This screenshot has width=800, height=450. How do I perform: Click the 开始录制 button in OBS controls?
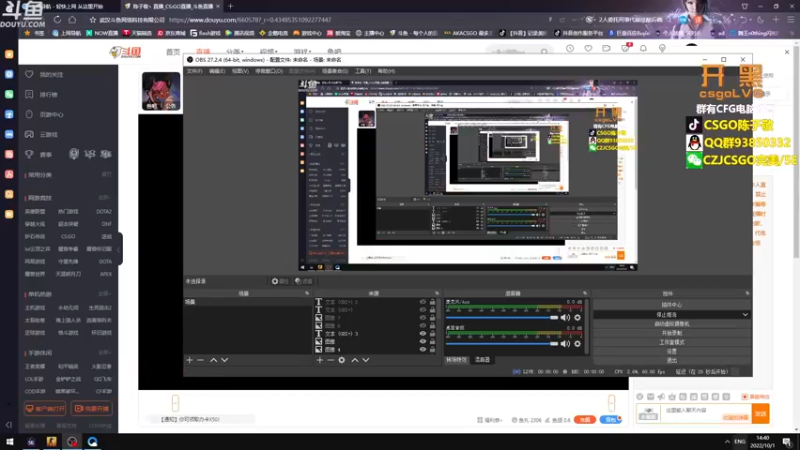point(671,333)
